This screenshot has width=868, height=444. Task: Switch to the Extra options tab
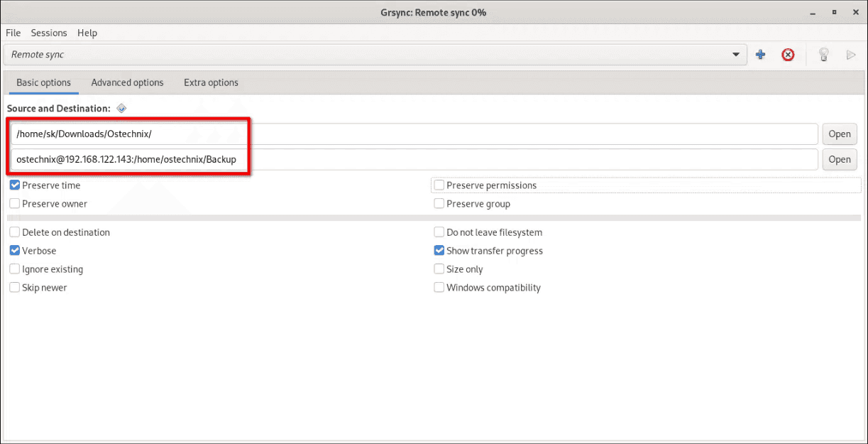pyautogui.click(x=211, y=82)
